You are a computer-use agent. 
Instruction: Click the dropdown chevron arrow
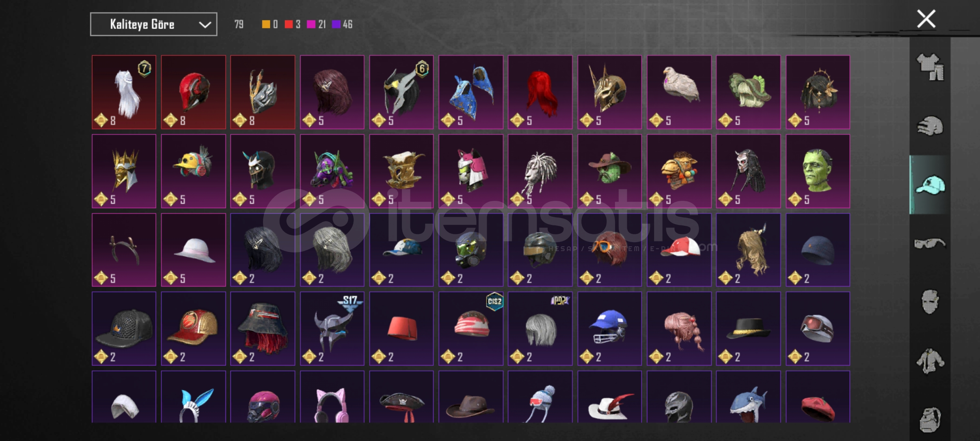pos(205,25)
